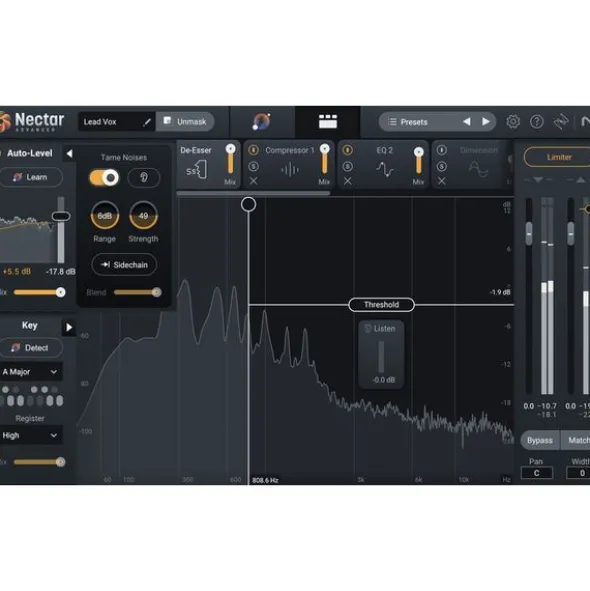This screenshot has width=590, height=591.
Task: Click the iZotope connectivity zigzag icon
Action: (561, 122)
